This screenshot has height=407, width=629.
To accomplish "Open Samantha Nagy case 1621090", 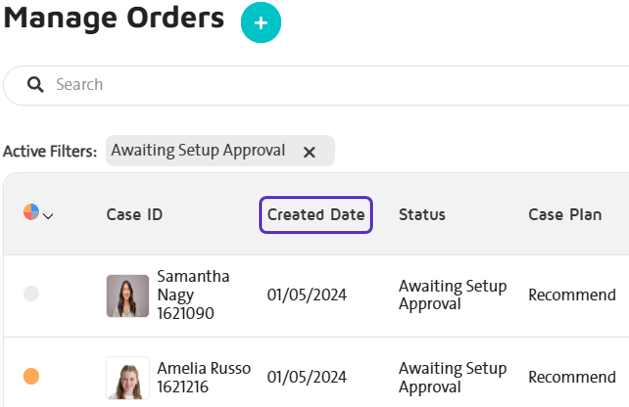I will click(x=193, y=295).
